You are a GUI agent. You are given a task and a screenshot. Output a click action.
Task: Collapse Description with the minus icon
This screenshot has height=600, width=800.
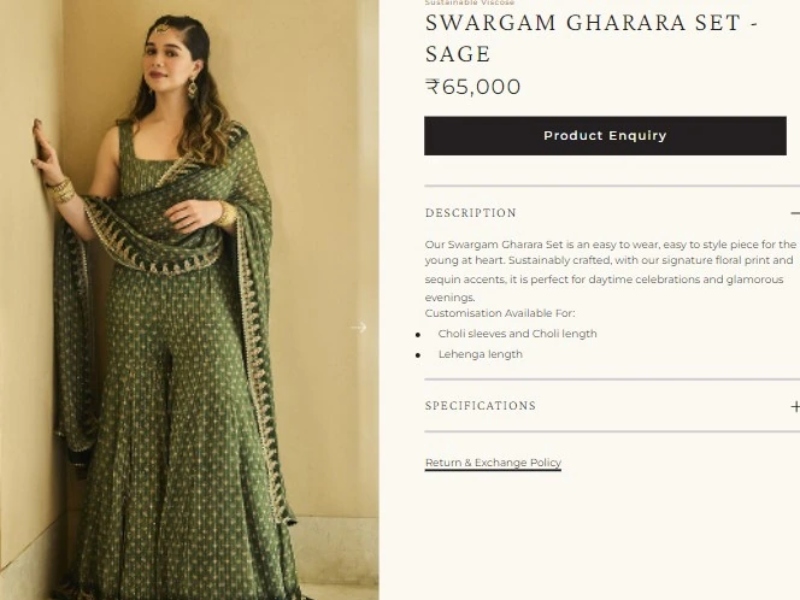click(795, 213)
